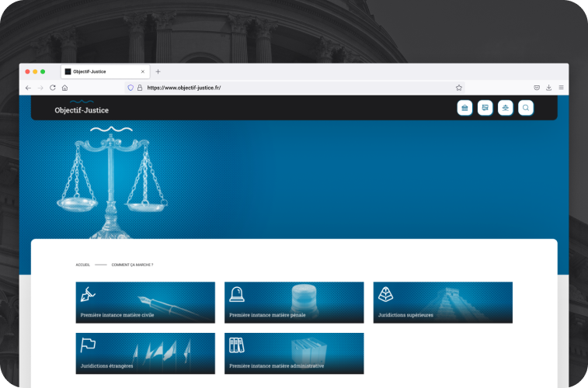Open the browser downloads icon
This screenshot has height=388, width=588.
[x=548, y=88]
